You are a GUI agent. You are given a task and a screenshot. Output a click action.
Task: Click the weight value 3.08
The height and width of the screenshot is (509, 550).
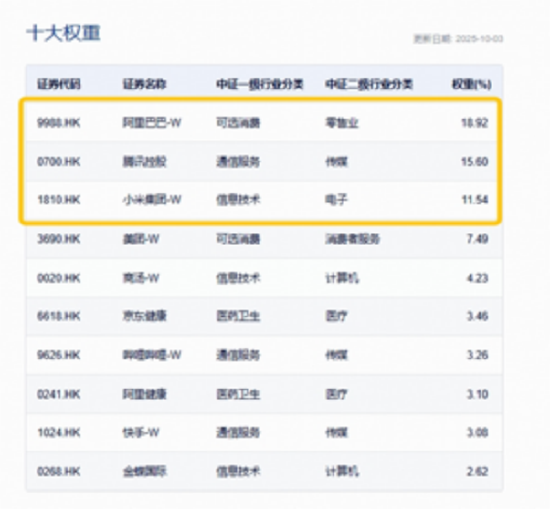click(477, 433)
